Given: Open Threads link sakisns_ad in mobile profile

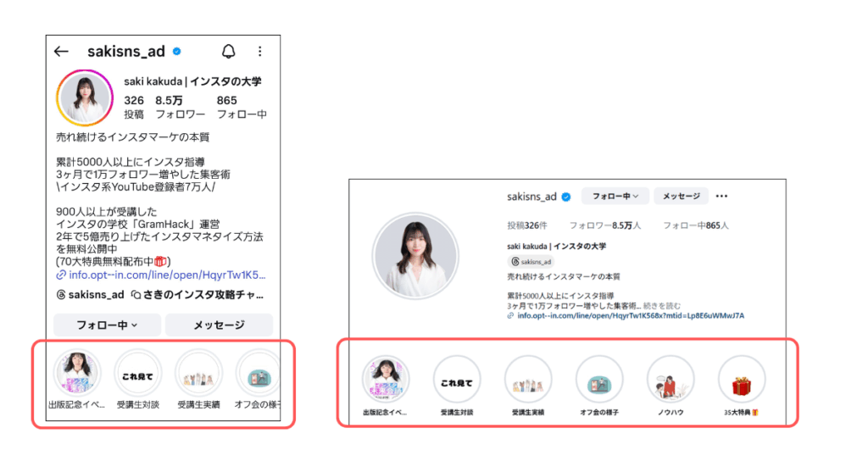Looking at the screenshot, I should (x=90, y=295).
